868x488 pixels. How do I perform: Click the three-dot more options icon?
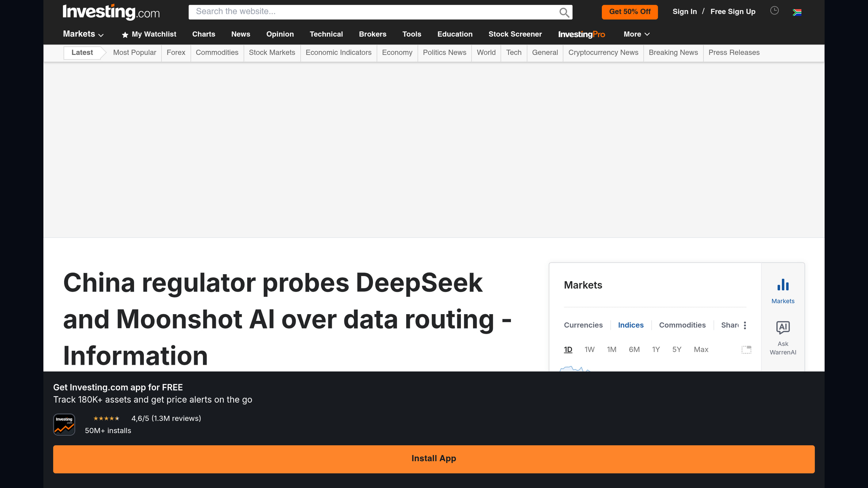click(x=745, y=325)
